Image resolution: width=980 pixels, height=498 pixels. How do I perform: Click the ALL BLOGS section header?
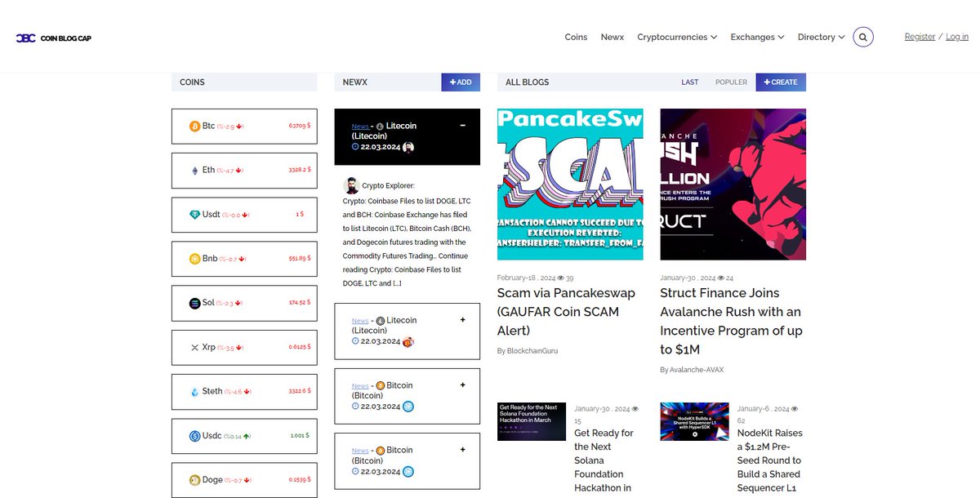point(528,82)
